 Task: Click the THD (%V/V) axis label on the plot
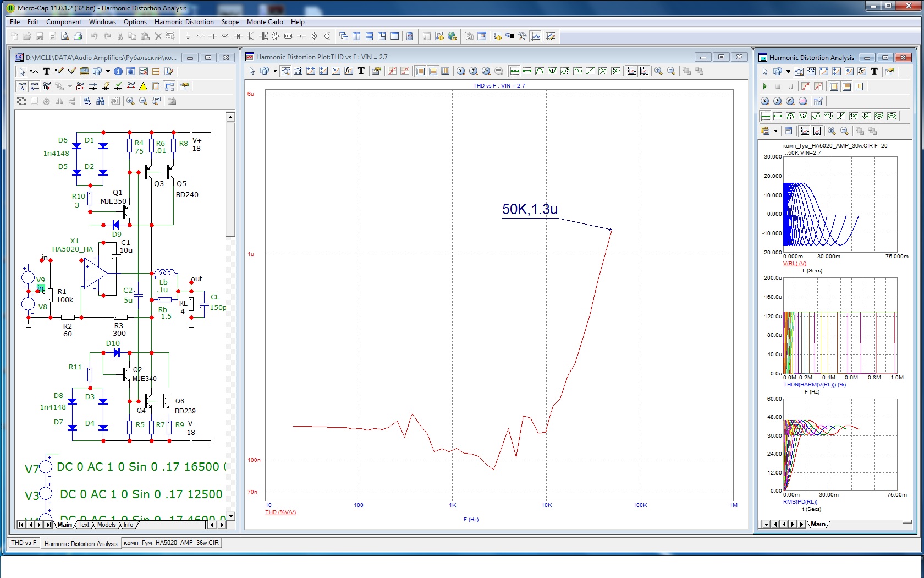click(x=280, y=512)
